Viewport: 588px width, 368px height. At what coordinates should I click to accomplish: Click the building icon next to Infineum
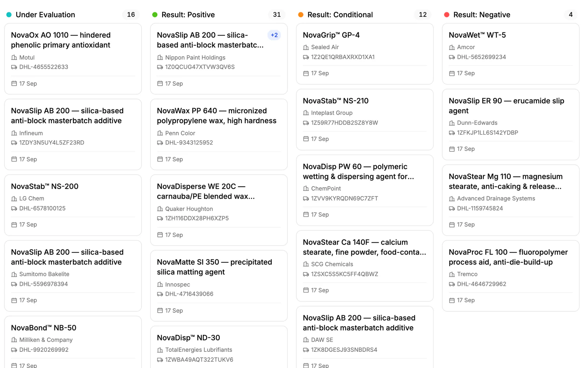tap(14, 133)
